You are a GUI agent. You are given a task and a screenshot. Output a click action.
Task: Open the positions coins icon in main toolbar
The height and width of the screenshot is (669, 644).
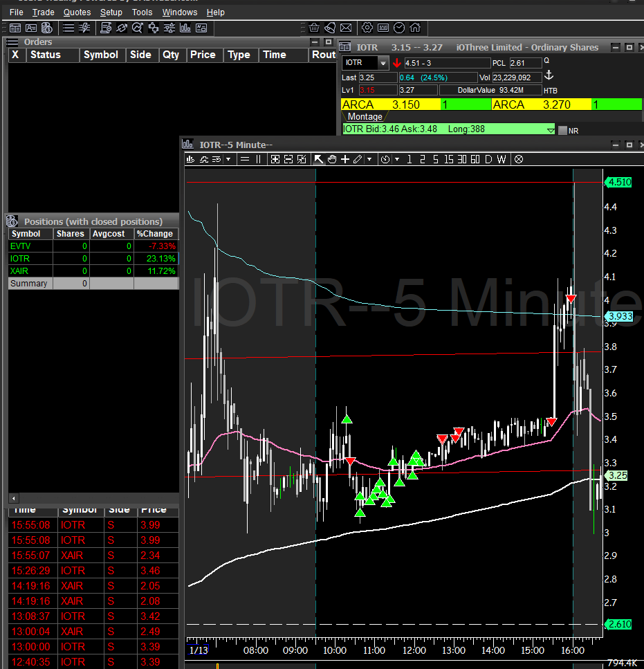(x=47, y=28)
